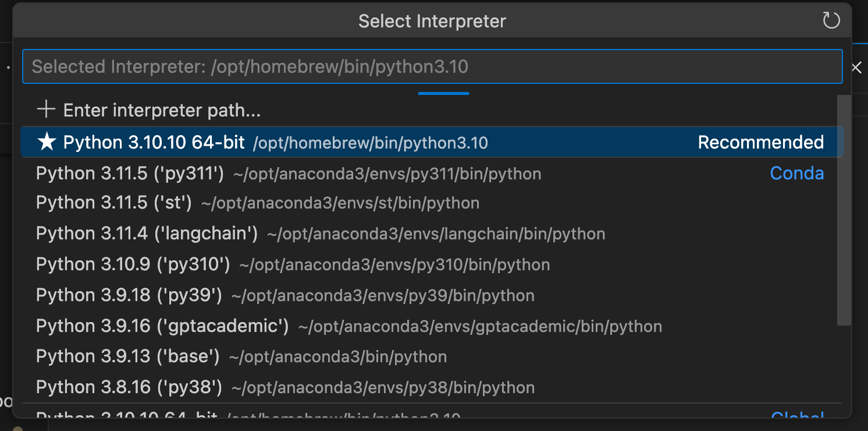
Task: Click the blue Conda group label
Action: click(x=796, y=174)
